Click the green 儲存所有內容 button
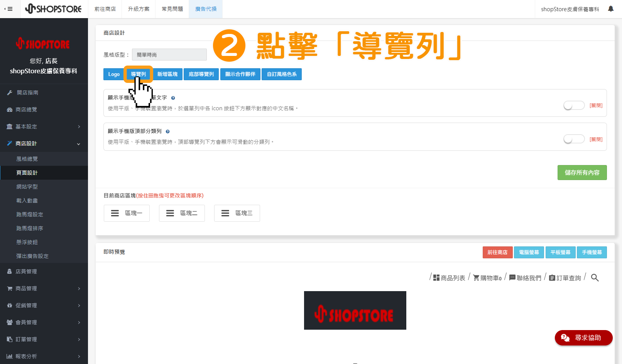Screen dimensions: 622x364 pos(582,172)
